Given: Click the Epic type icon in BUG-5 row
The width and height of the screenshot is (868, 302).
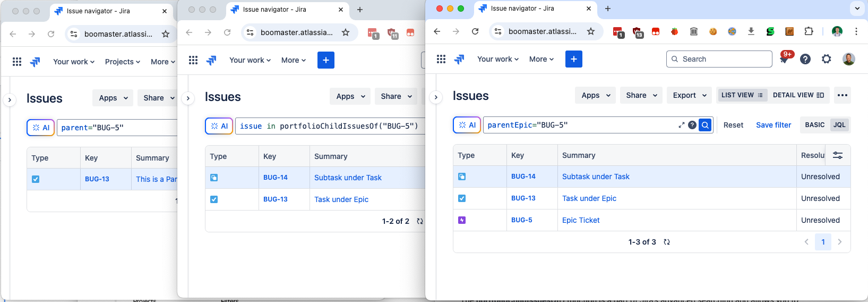Looking at the screenshot, I should click(462, 220).
